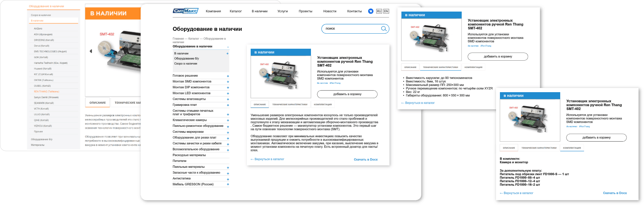The width and height of the screenshot is (644, 205).
Task: Click the СМТ Макс logo
Action: pyautogui.click(x=185, y=11)
